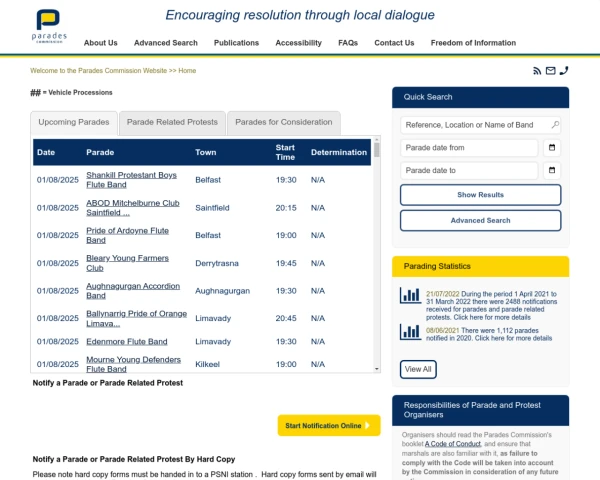
Task: Open calendar picker for Parade date from
Action: pyautogui.click(x=552, y=148)
